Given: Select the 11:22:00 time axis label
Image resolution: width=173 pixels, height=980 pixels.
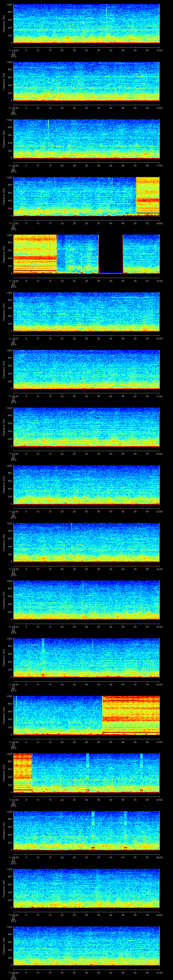Looking at the screenshot, I should pyautogui.click(x=13, y=511).
